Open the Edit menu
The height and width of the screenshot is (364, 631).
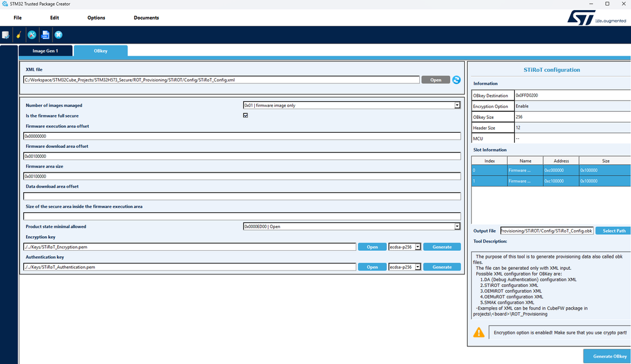coord(54,18)
